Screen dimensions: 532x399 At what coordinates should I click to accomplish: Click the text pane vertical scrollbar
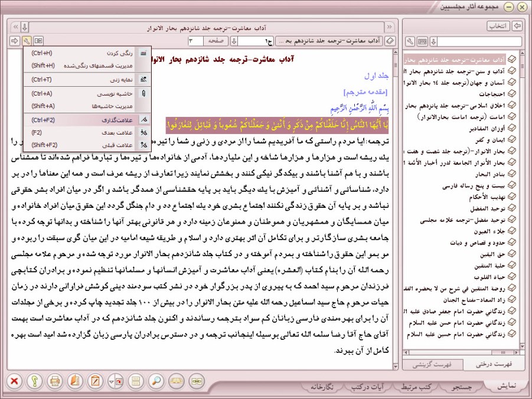[x=395, y=209]
